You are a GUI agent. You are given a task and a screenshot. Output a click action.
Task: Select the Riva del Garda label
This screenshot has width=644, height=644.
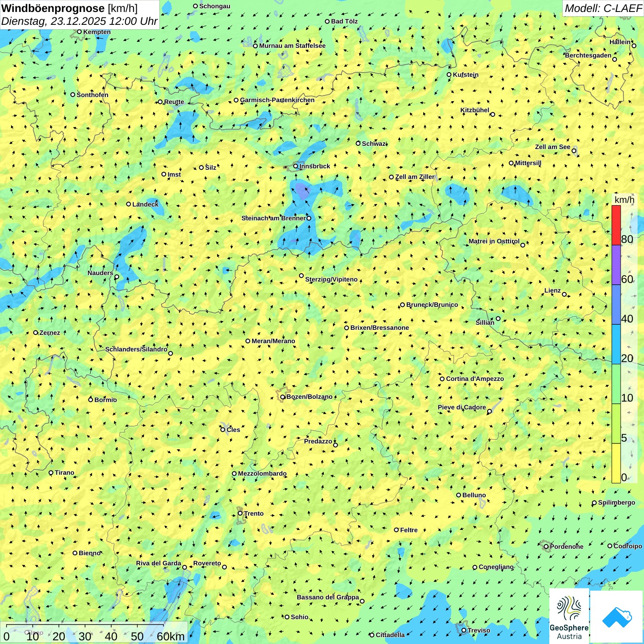click(158, 563)
